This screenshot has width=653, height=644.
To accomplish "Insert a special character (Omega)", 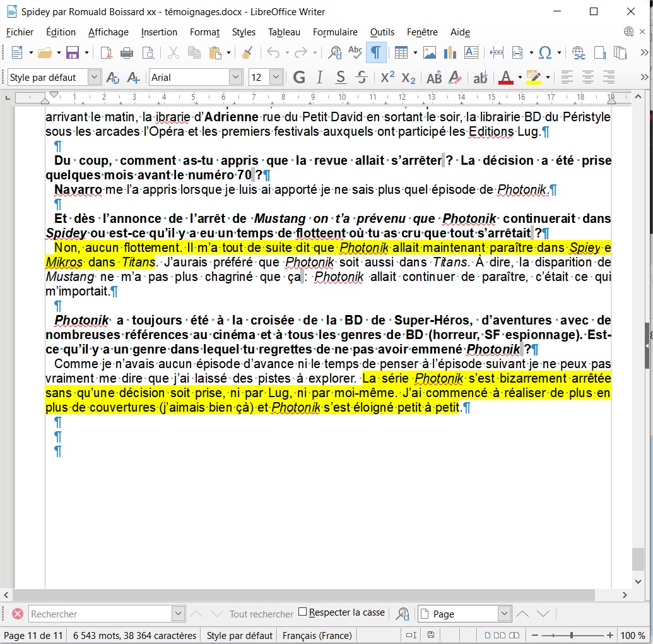I will [545, 53].
